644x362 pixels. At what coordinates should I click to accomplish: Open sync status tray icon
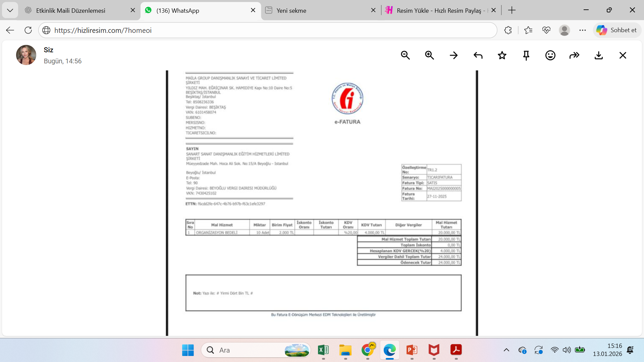(x=539, y=350)
